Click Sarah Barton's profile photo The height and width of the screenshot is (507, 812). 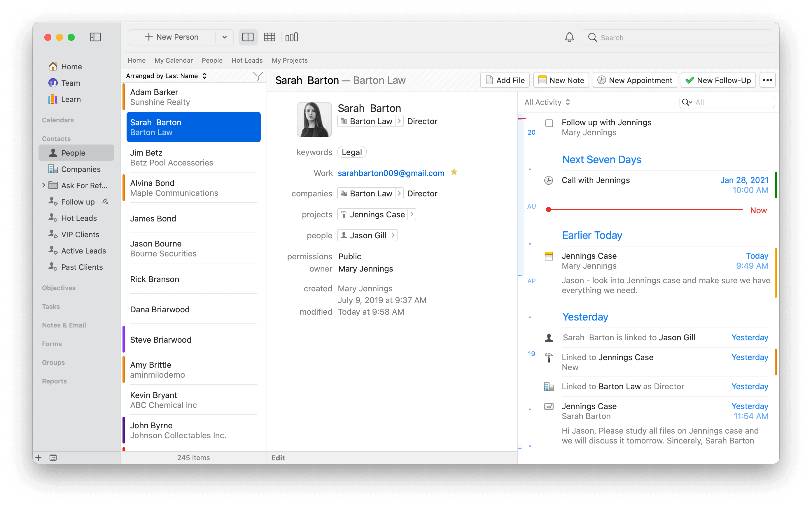coord(314,120)
